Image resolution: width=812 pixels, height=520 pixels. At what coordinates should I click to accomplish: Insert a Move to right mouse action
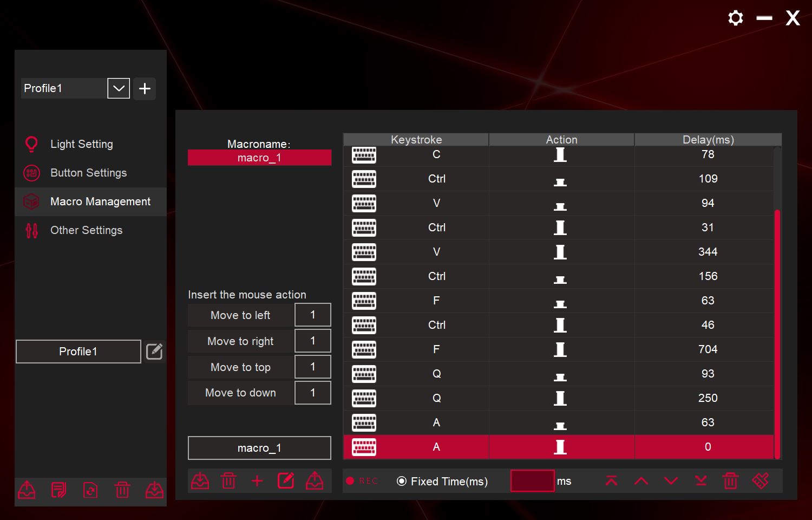240,341
